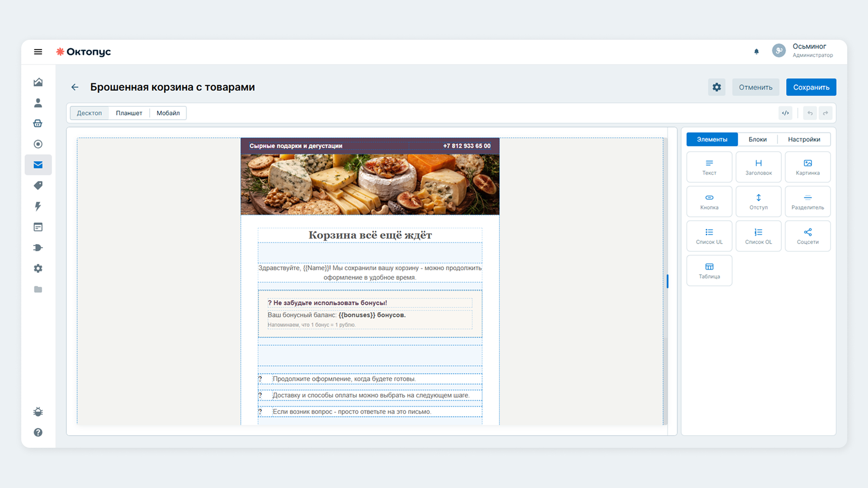Image resolution: width=868 pixels, height=488 pixels.
Task: Switch preview to Планшет mode
Action: click(129, 113)
